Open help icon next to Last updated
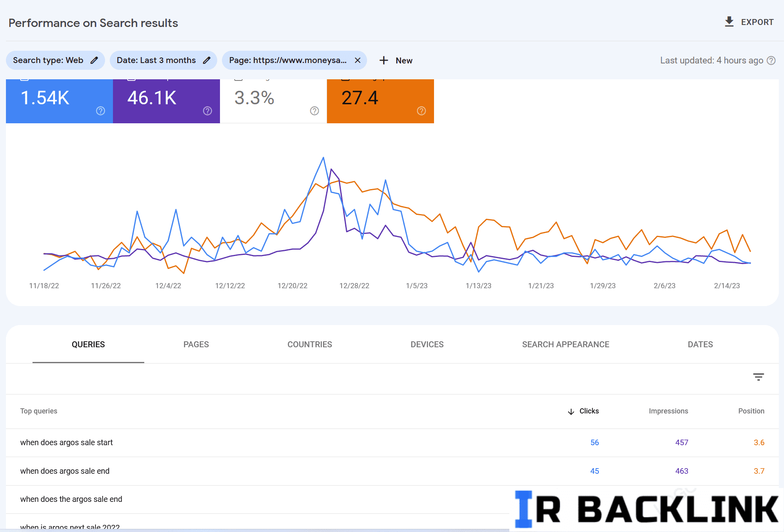Viewport: 784px width, 532px height. 771,60
